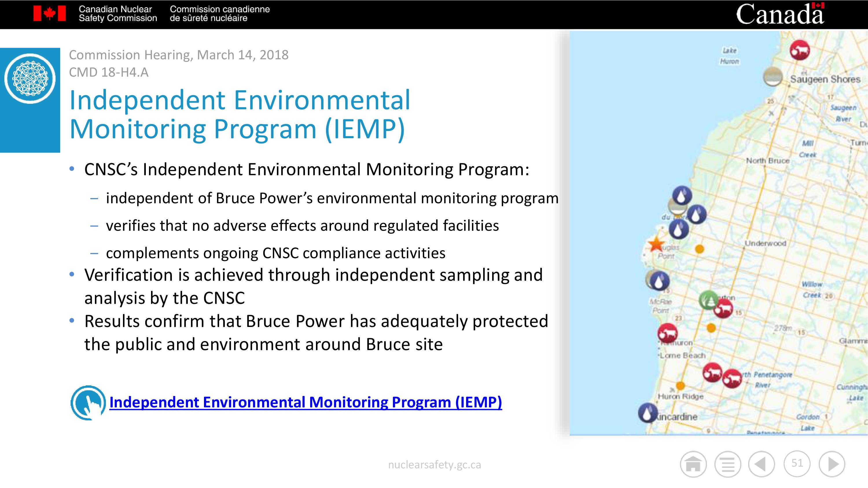Click the orange star marker at Douglas Point
The image size is (868, 488).
pos(656,244)
